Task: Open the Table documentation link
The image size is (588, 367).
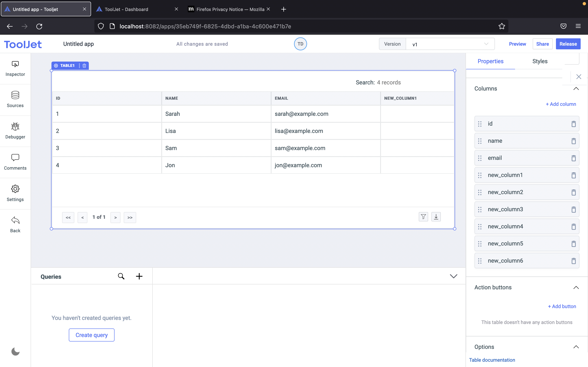Action: (x=492, y=360)
